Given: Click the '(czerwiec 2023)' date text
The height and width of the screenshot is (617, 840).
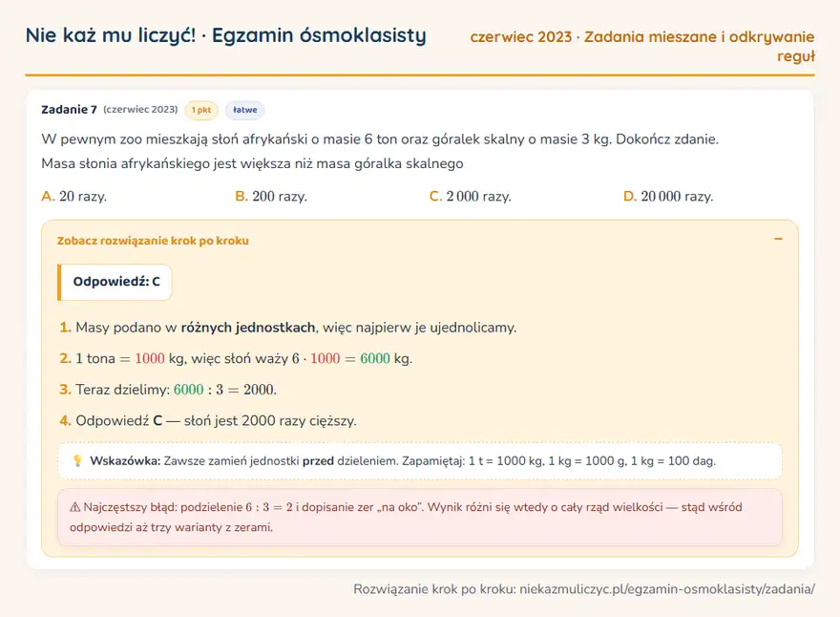Looking at the screenshot, I should point(140,109).
